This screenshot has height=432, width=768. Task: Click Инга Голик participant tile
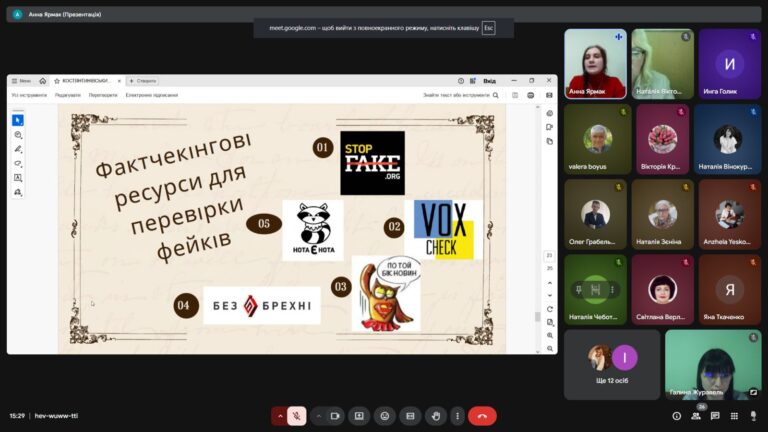[729, 64]
